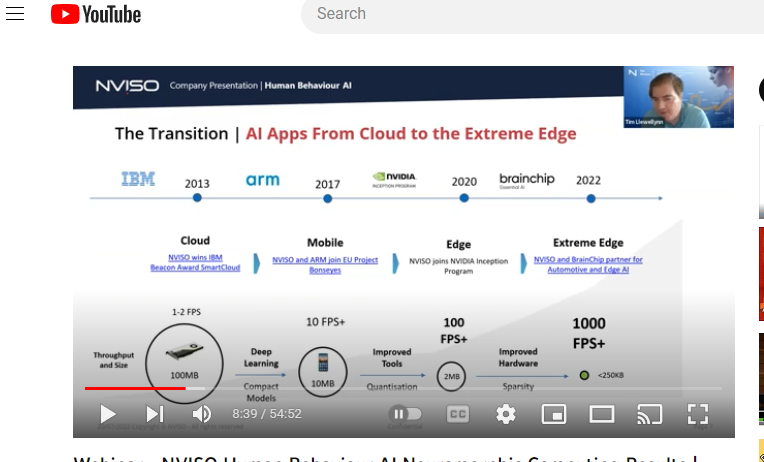Click the '1-2 FPS' label
Image resolution: width=764 pixels, height=462 pixels.
click(186, 312)
